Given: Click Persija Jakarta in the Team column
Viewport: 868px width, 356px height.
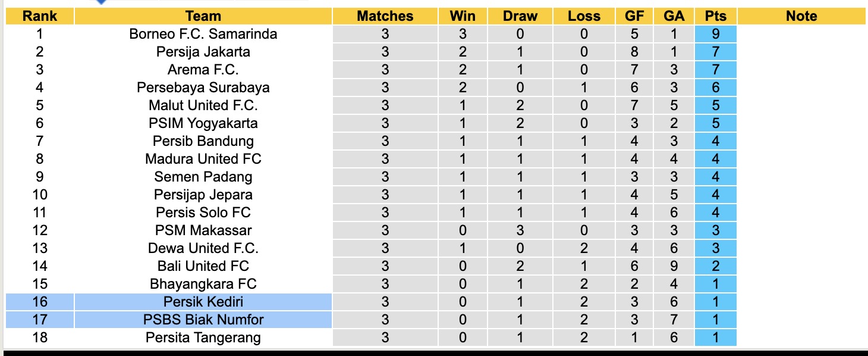Looking at the screenshot, I should [203, 52].
